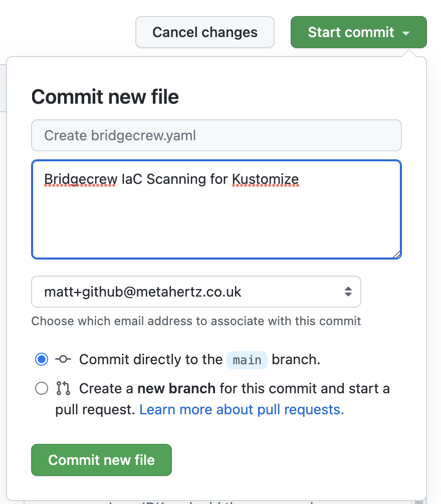Click the main branch name badge
Image resolution: width=441 pixels, height=504 pixels.
[247, 360]
